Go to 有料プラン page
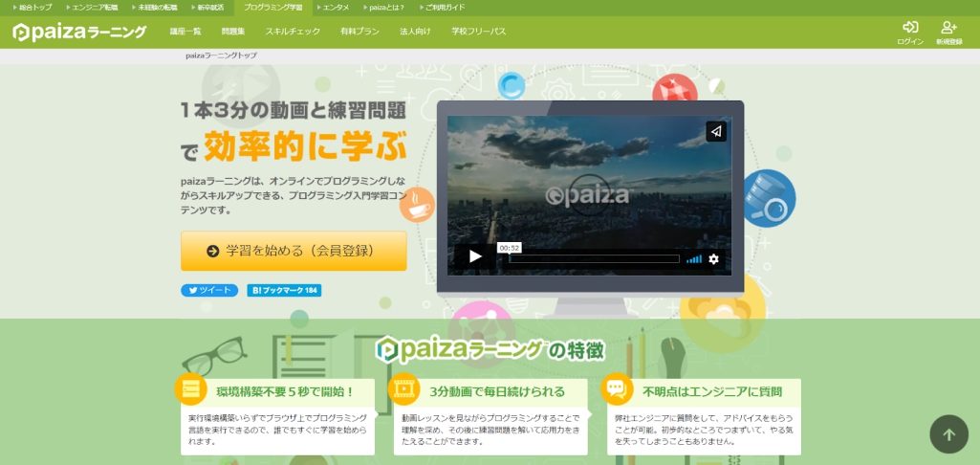Viewport: 980px width, 465px height. coord(360,32)
